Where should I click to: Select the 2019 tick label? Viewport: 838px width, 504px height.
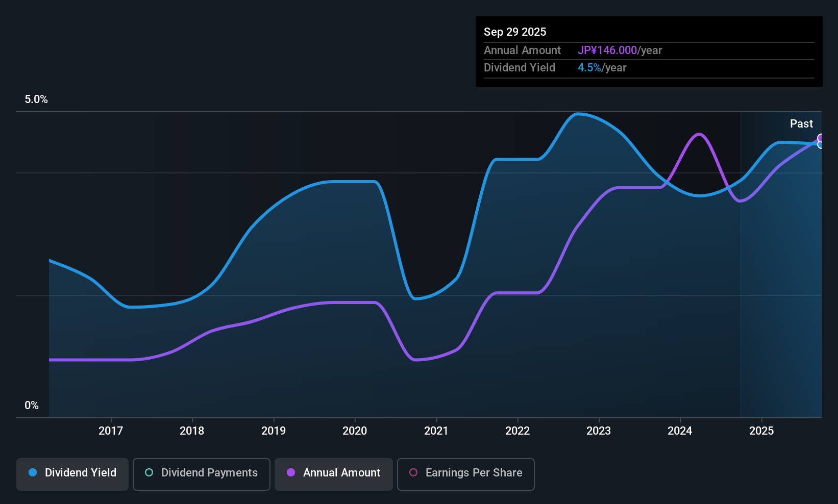tap(274, 431)
